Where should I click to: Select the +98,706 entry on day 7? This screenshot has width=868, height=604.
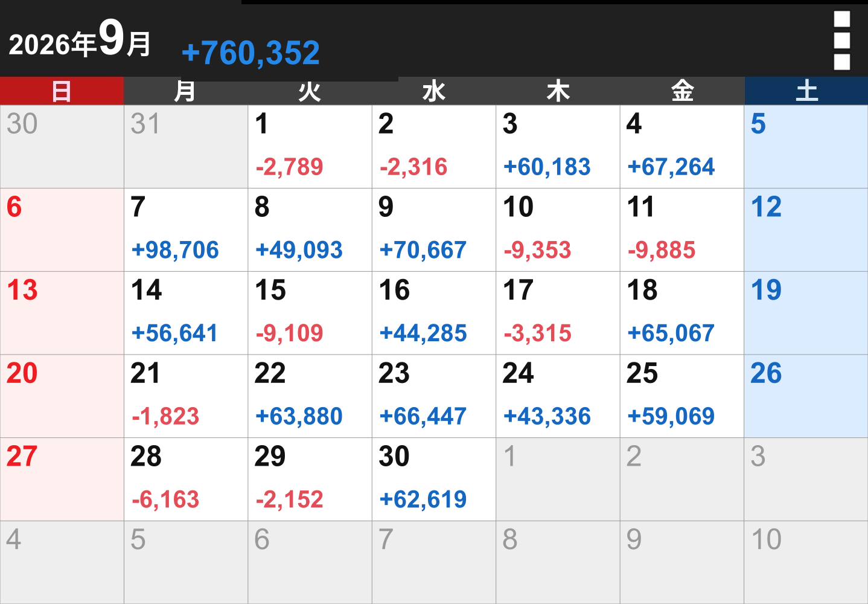click(x=175, y=250)
